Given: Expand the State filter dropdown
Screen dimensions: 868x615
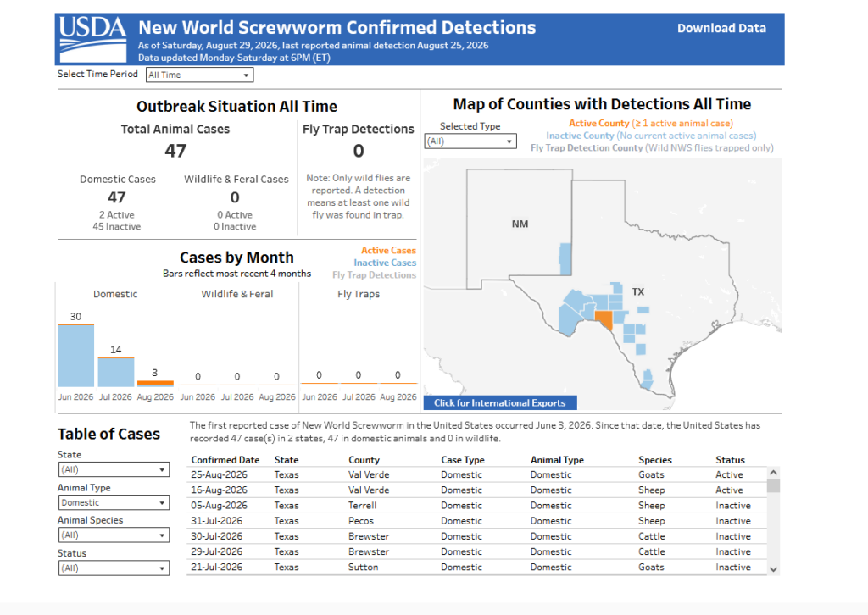Looking at the screenshot, I should tap(114, 469).
